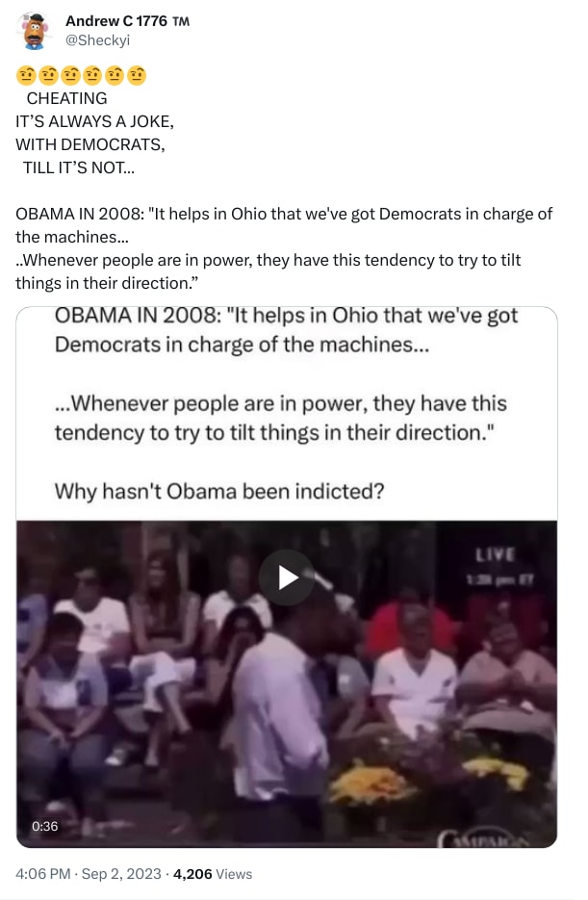This screenshot has width=588, height=900.
Task: Click the "1:28 pm ET" time overlay in video
Action: (500, 579)
